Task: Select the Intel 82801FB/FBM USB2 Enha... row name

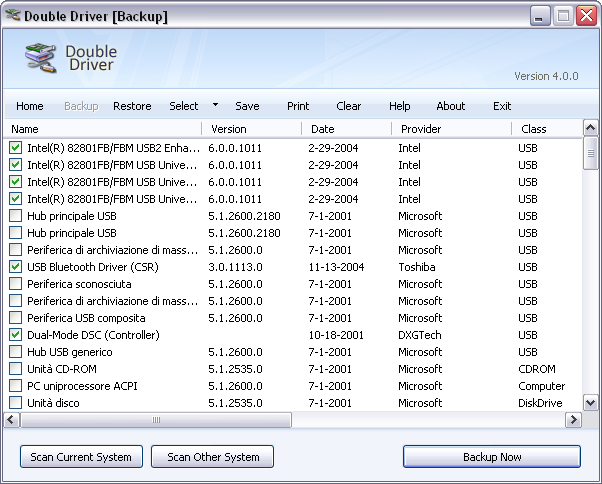Action: pos(114,148)
